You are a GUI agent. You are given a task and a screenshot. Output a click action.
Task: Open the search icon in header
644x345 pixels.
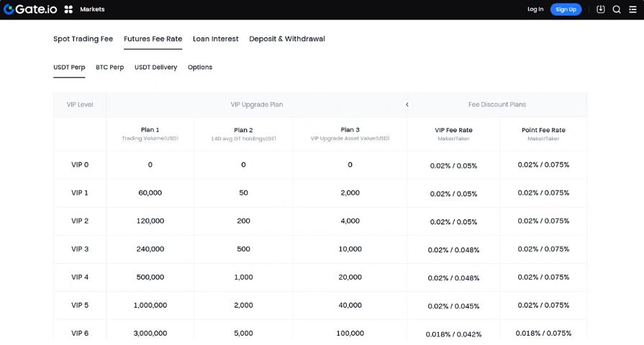pos(617,9)
